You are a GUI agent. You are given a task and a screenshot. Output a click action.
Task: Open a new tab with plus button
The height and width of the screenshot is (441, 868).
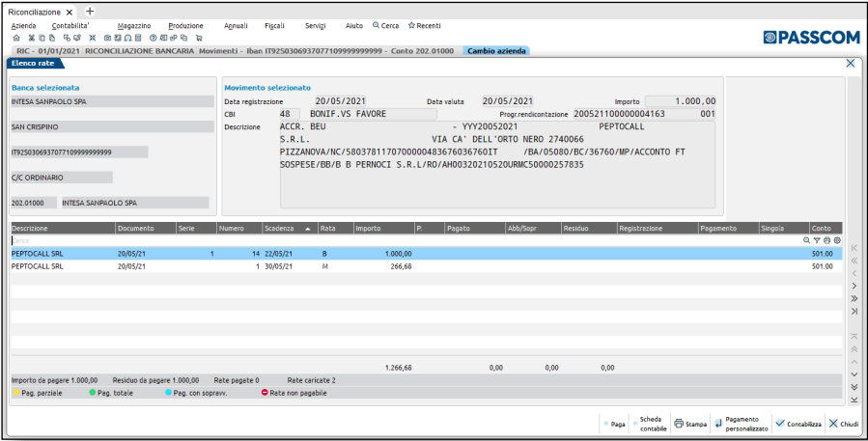click(90, 12)
